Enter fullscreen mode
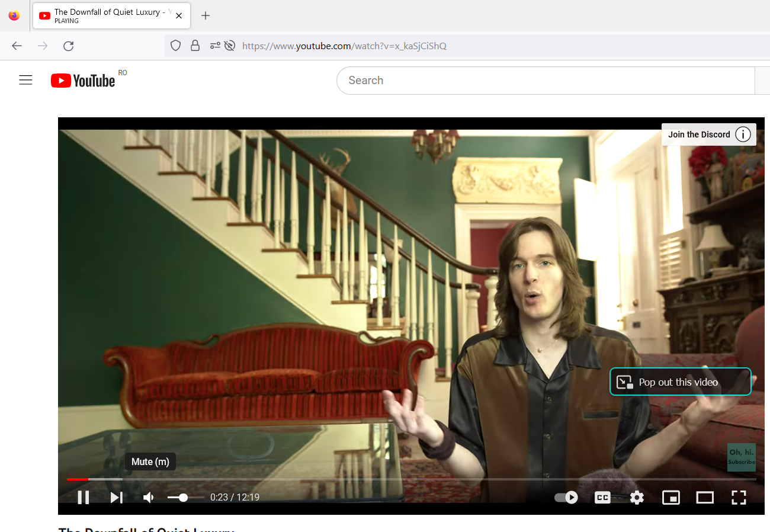 (739, 497)
